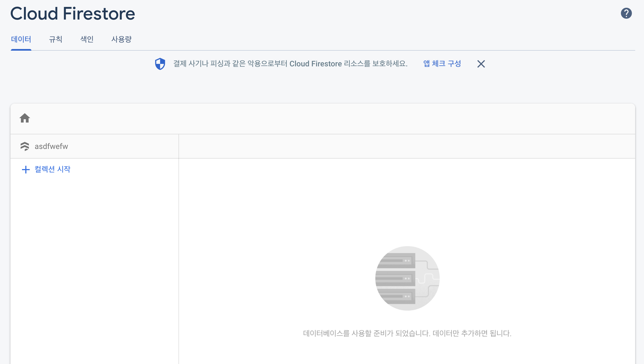
Task: Click the database icon beside asdfwefw
Action: (x=25, y=146)
